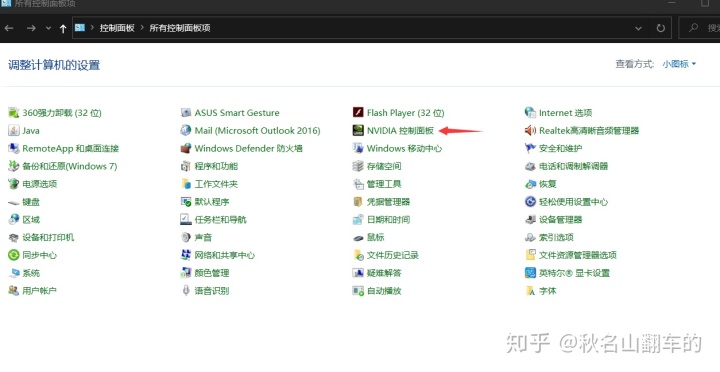The width and height of the screenshot is (720, 372).
Task: Click the Java icon
Action: click(14, 130)
